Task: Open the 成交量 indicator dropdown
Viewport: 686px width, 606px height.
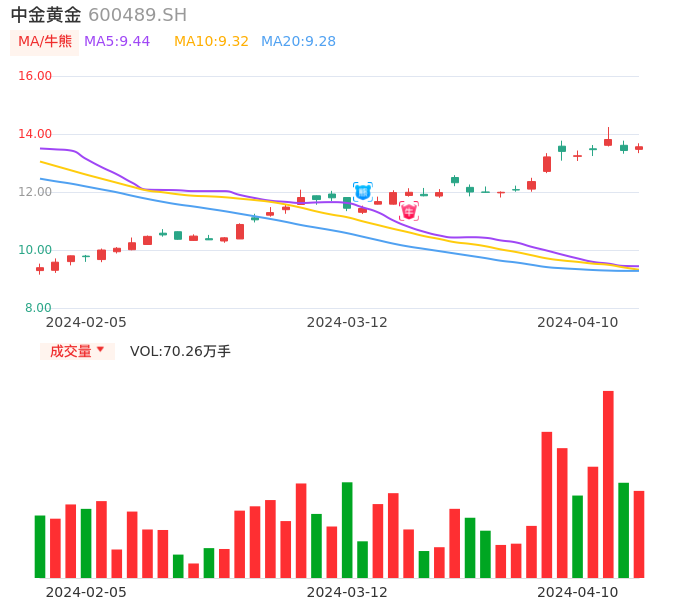Action: point(77,351)
